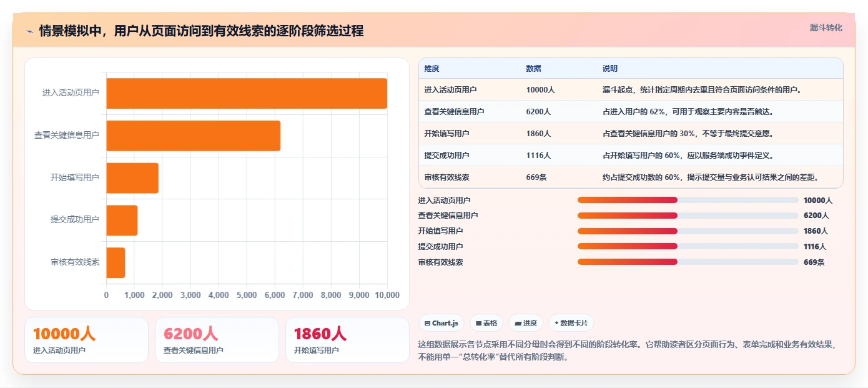Click the 10000人 data card
868x388 pixels.
86,340
